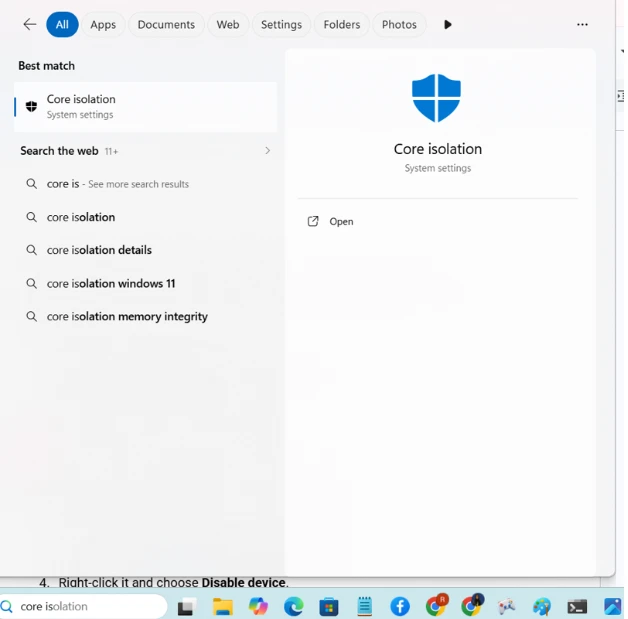628x619 pixels.
Task: Select 'core isolation memory integrity' suggestion
Action: pos(145,316)
